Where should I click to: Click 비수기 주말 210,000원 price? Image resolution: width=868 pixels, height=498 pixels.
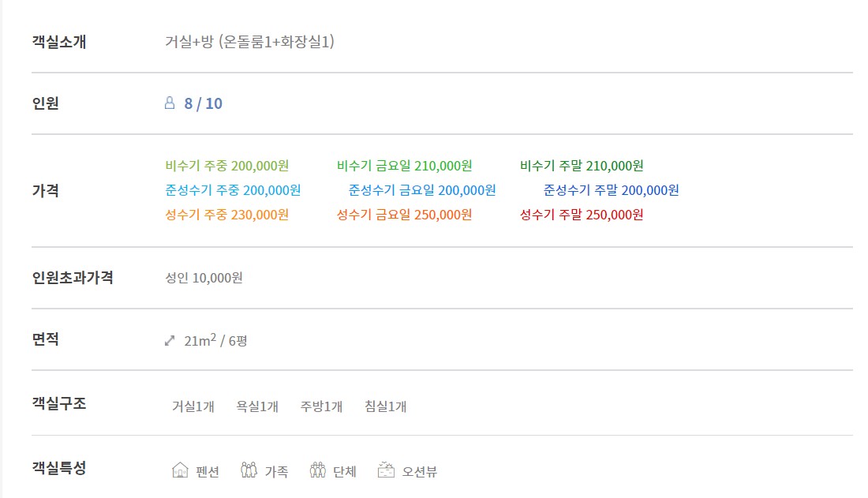pyautogui.click(x=582, y=166)
